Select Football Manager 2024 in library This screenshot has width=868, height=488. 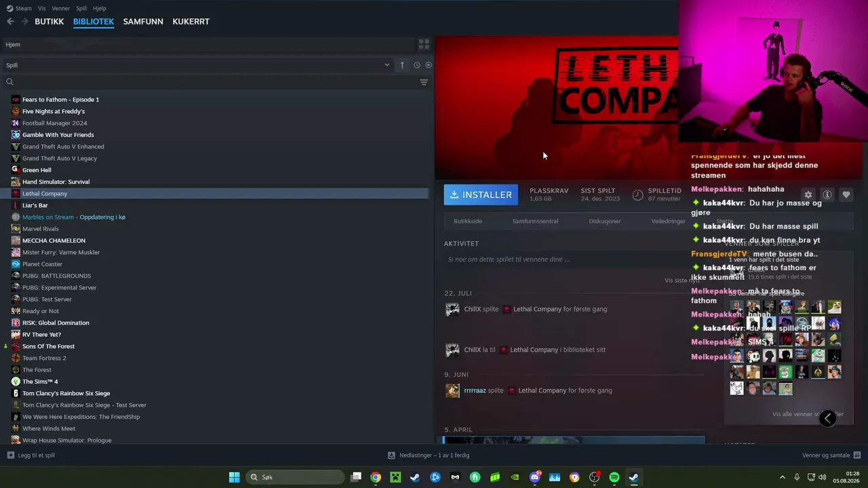[54, 123]
